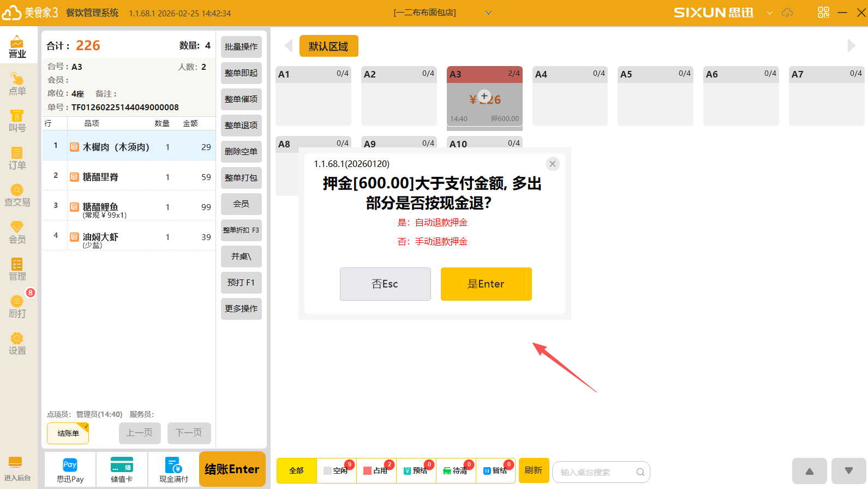Open dropdown arrow next to SIXUN logo

(x=769, y=13)
